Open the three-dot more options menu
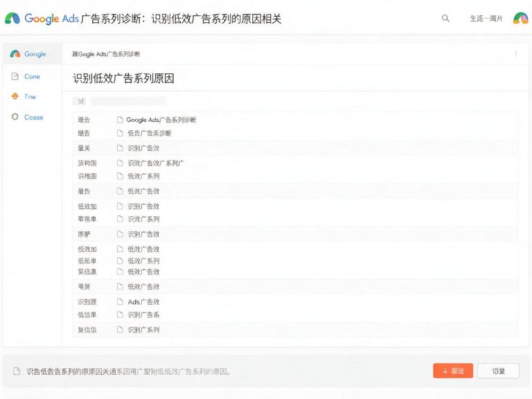Viewport: 532px width, 399px height. 515,54
